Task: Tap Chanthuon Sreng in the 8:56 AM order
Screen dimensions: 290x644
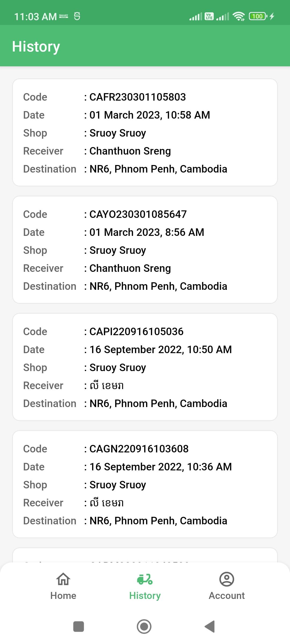Action: click(130, 268)
